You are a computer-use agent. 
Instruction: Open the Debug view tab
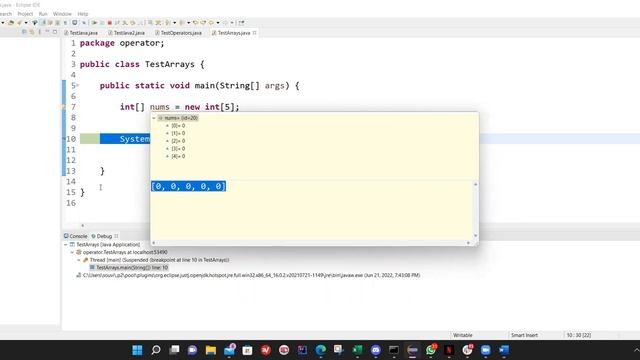pyautogui.click(x=102, y=236)
